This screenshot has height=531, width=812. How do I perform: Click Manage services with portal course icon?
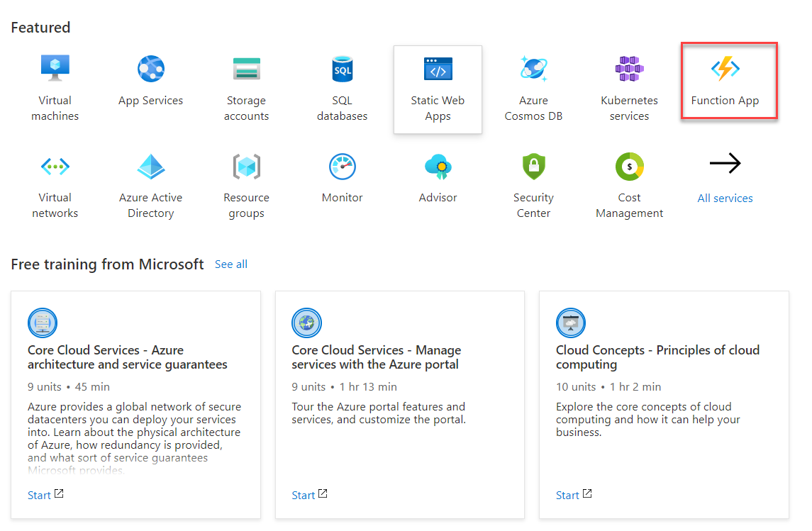pos(306,323)
